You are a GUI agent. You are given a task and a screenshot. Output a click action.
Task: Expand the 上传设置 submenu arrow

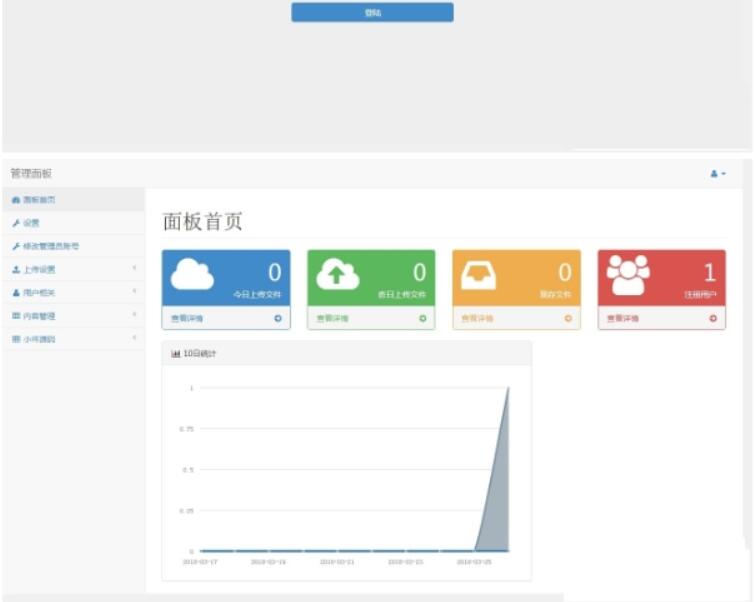coord(134,269)
